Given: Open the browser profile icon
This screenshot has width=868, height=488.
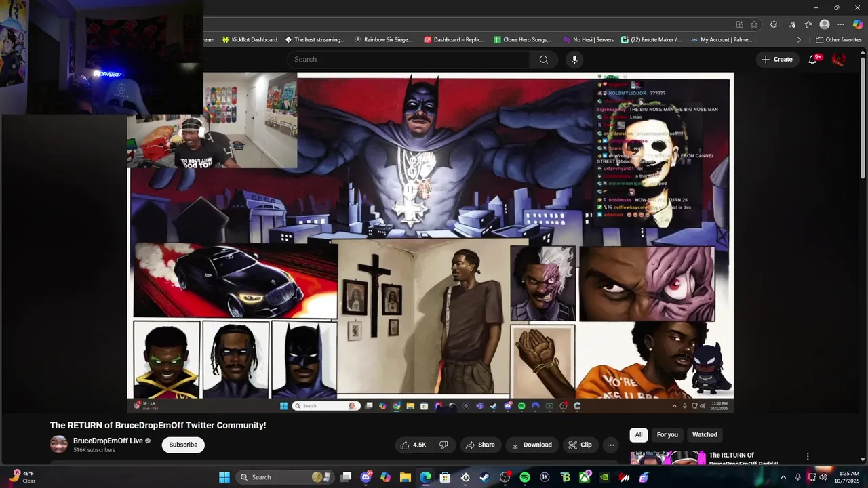Looking at the screenshot, I should point(825,24).
